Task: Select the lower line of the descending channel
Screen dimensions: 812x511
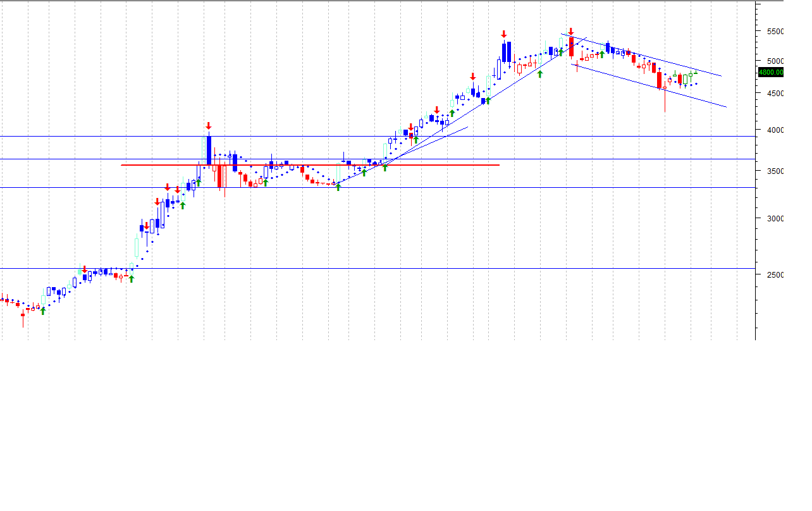Action: click(649, 85)
